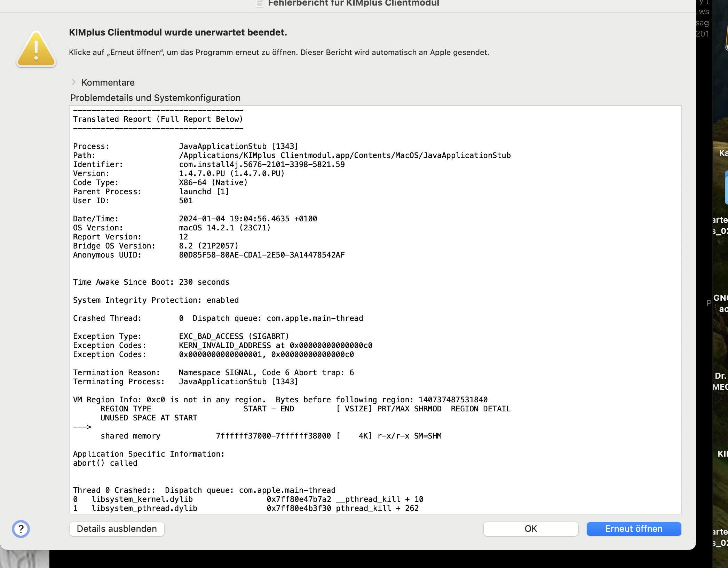The image size is (728, 568).
Task: Click the Terminating Process line
Action: click(185, 381)
